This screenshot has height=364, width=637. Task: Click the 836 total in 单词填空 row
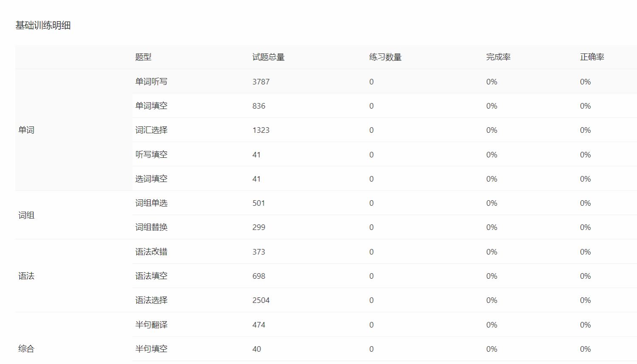[259, 106]
